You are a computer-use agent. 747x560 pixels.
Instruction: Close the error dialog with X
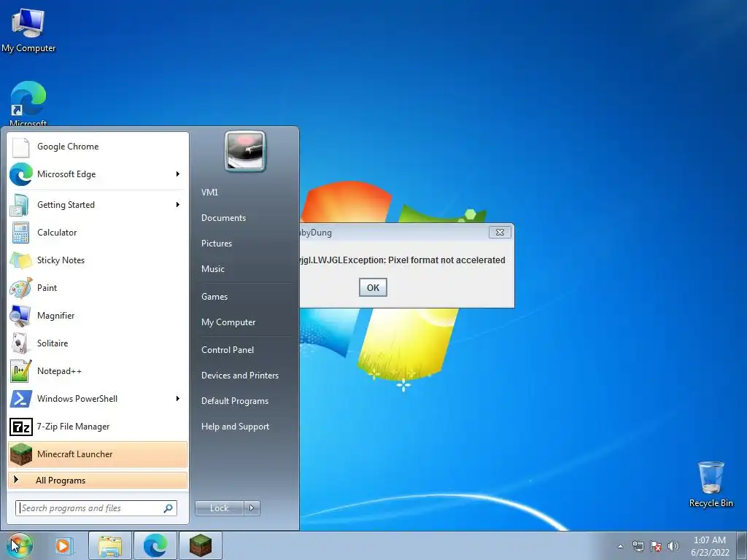pyautogui.click(x=500, y=233)
